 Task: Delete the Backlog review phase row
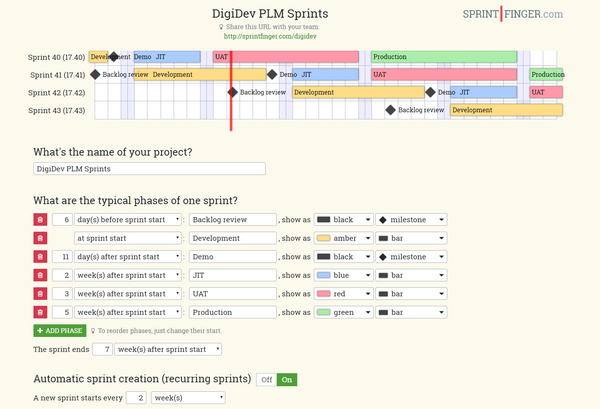click(x=40, y=220)
